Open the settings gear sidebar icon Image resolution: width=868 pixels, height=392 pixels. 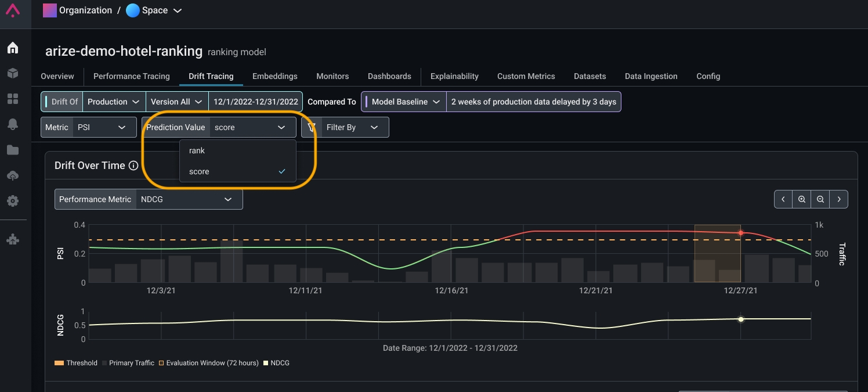click(13, 201)
